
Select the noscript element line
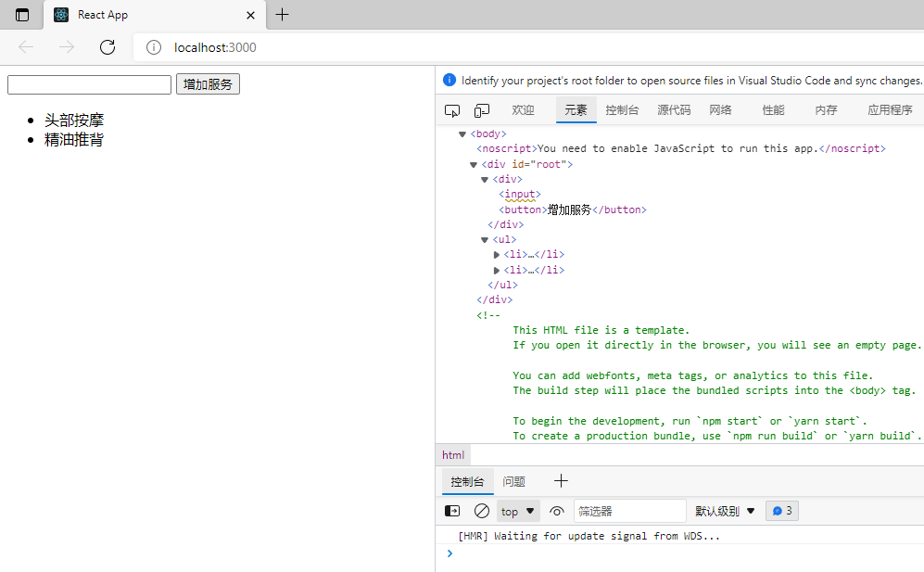[x=680, y=148]
